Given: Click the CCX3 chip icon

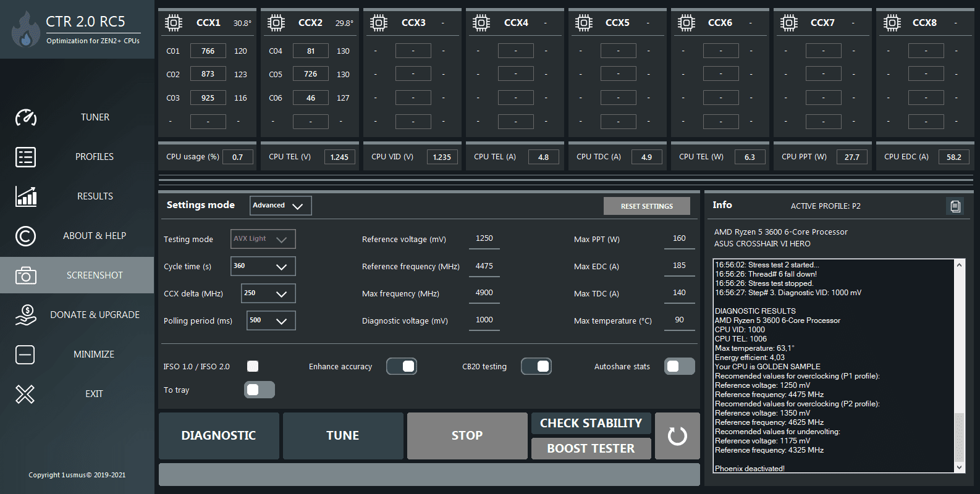Looking at the screenshot, I should pyautogui.click(x=379, y=23).
